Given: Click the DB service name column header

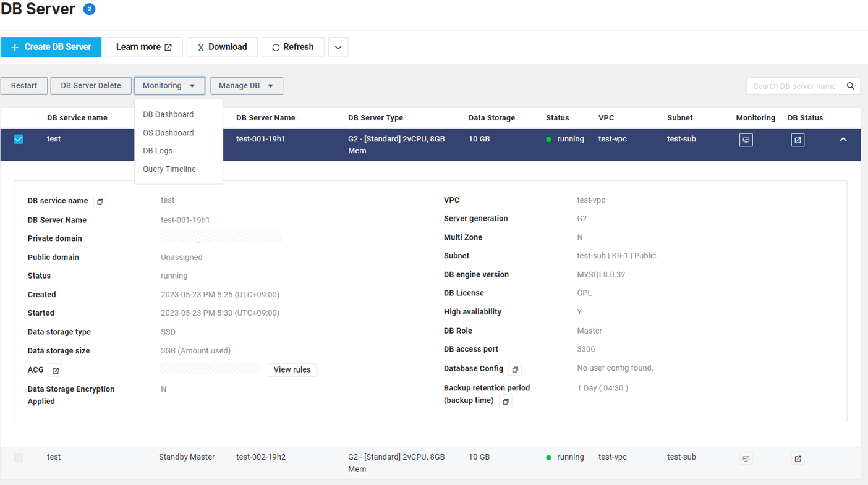Looking at the screenshot, I should point(77,118).
